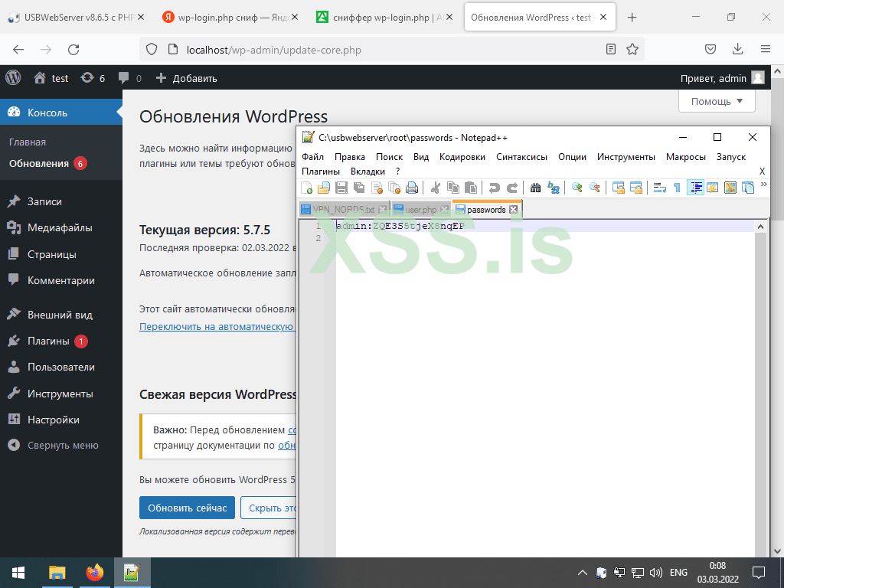Switch to USBWebServer browser tab
Image resolution: width=882 pixels, height=588 pixels.
77,18
